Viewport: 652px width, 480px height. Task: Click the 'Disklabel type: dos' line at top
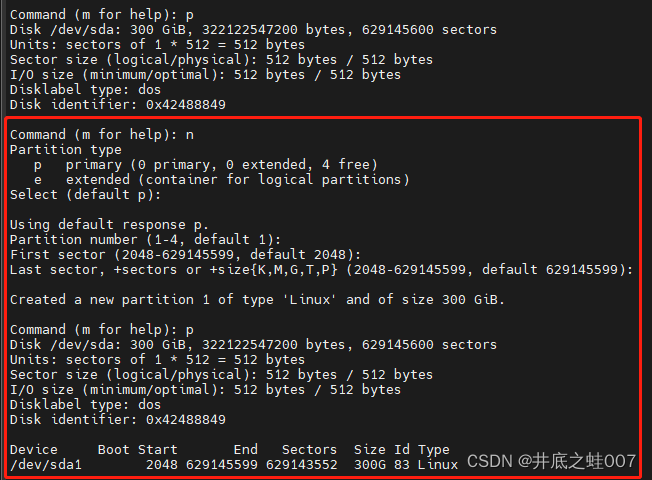pos(85,90)
